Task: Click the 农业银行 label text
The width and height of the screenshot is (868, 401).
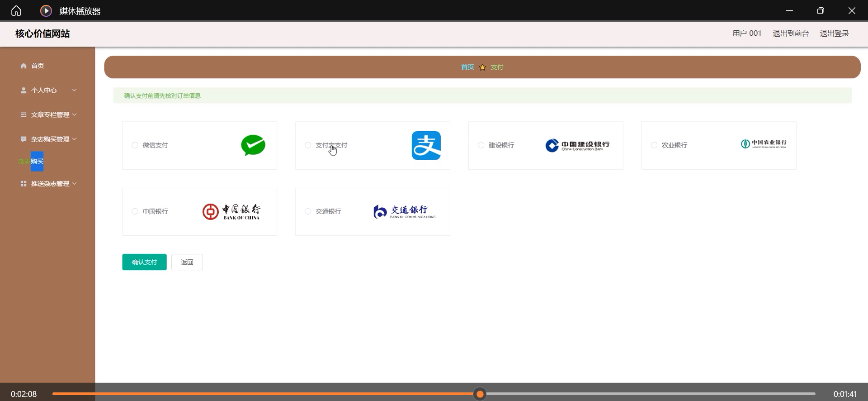Action: (675, 145)
